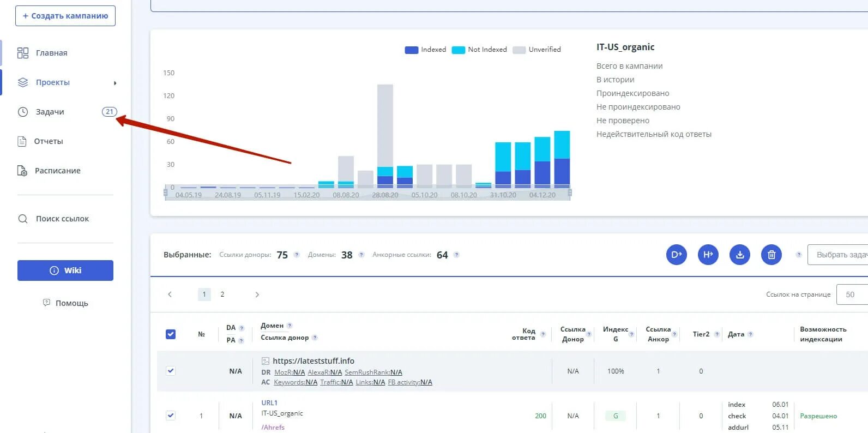Viewport: 868px width, 433px height.
Task: Click image icon beside latestsuff.info
Action: pyautogui.click(x=266, y=361)
